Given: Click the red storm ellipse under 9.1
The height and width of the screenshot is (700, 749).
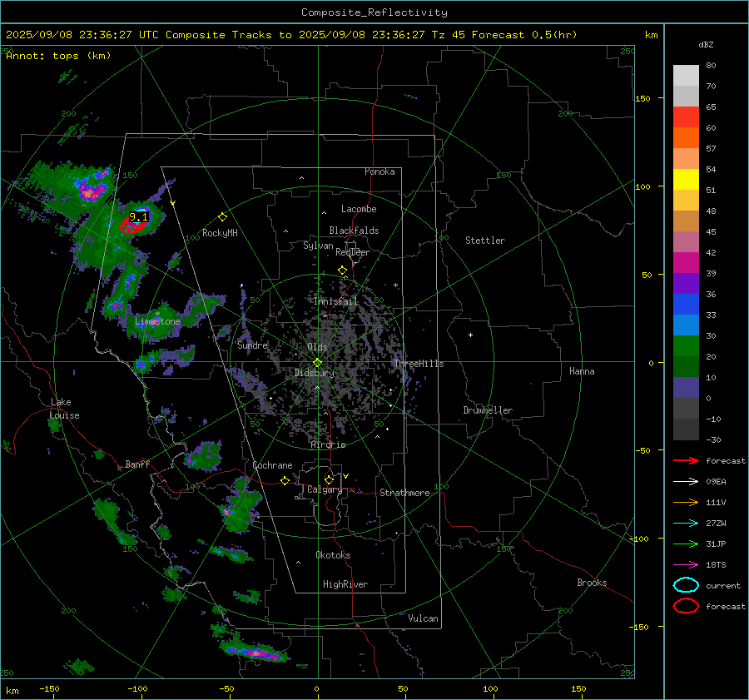Looking at the screenshot, I should pyautogui.click(x=133, y=226).
